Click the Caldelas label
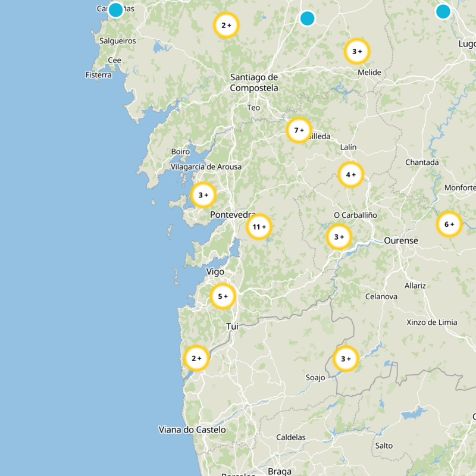 291,437
